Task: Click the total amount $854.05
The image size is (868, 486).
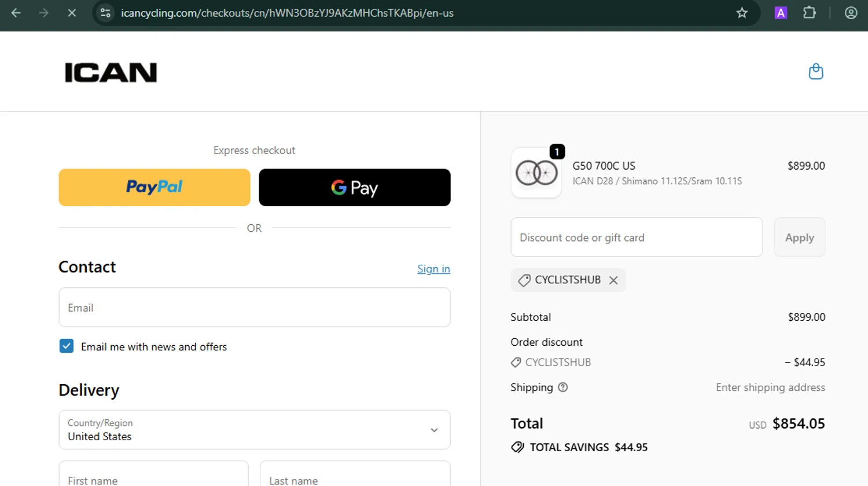Action: point(799,423)
